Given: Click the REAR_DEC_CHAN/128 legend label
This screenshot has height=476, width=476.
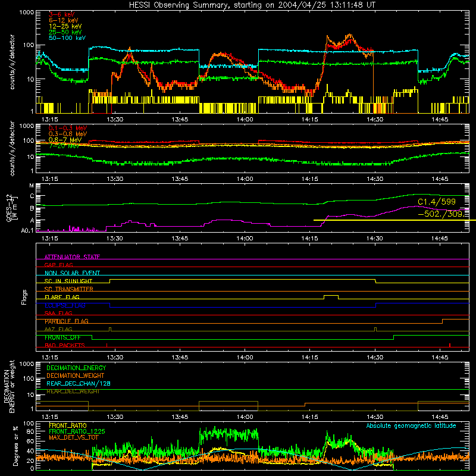Looking at the screenshot, I should (79, 383).
